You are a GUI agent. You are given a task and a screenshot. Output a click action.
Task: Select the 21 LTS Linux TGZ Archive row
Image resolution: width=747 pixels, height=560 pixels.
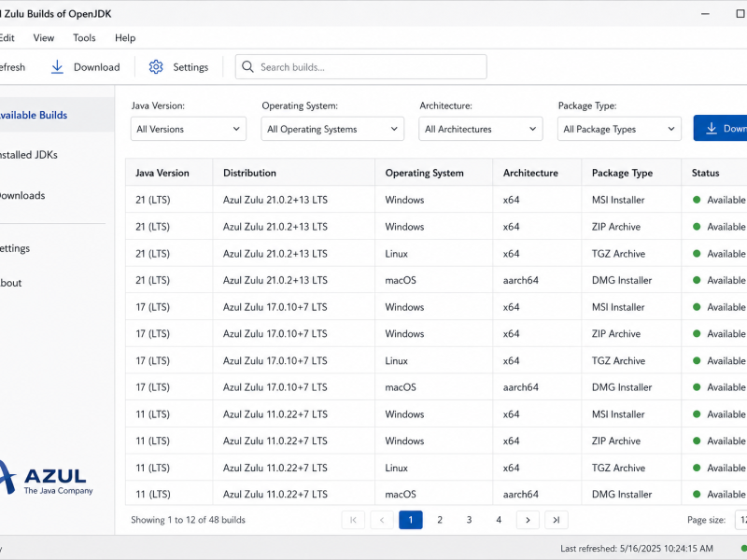point(436,254)
